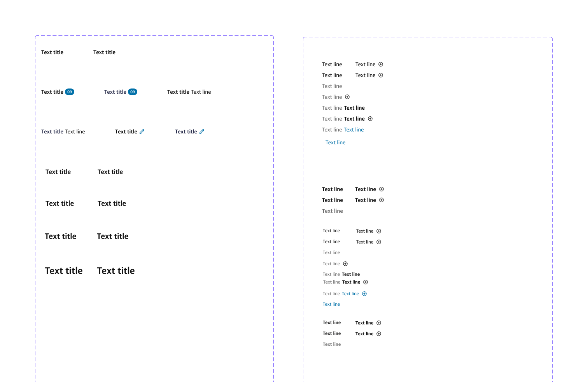
Task: Select the black "Text title Text line" label
Action: pyautogui.click(x=189, y=92)
